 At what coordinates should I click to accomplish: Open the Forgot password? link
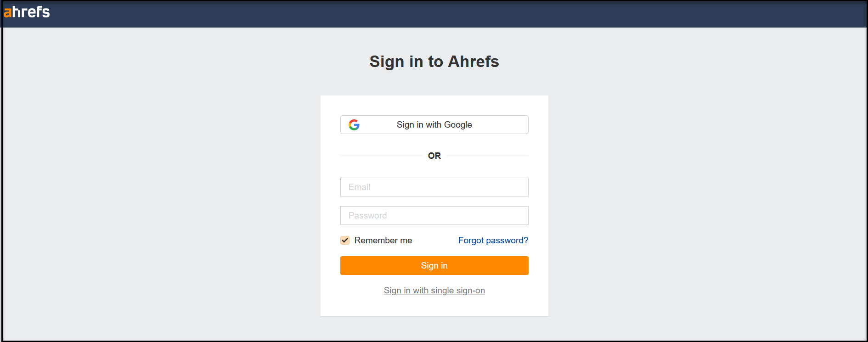click(x=493, y=241)
